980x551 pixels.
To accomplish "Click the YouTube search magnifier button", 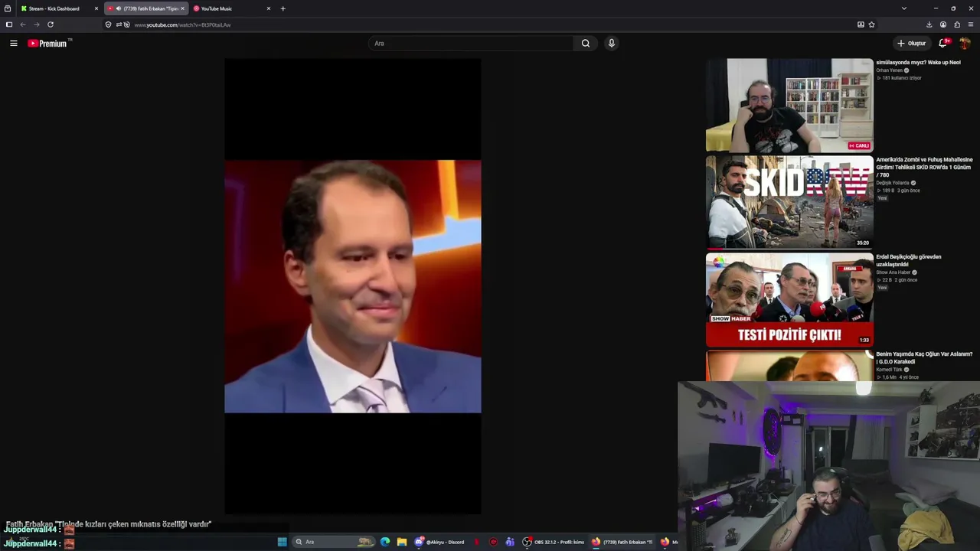I will 586,44.
